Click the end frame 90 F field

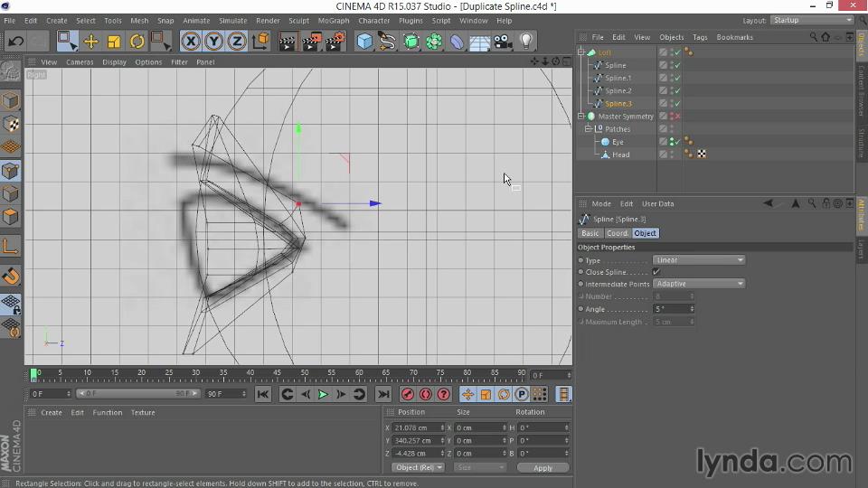pyautogui.click(x=226, y=394)
